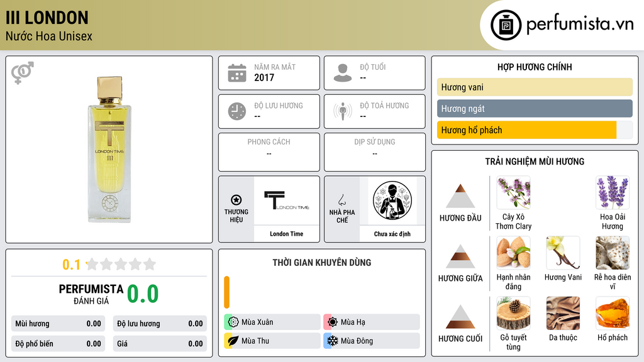This screenshot has width=644, height=362.
Task: Click the perfumista.vn bottle logo icon
Action: pos(506,25)
